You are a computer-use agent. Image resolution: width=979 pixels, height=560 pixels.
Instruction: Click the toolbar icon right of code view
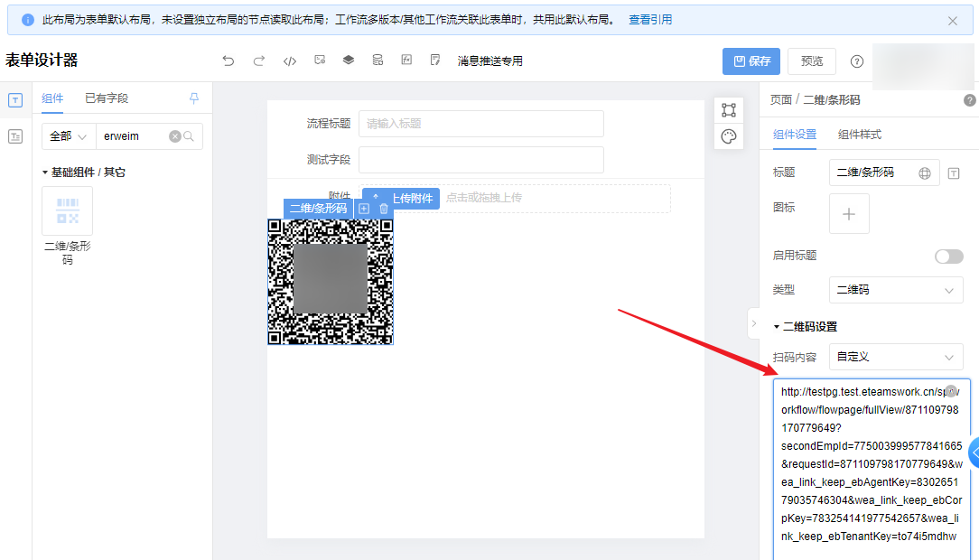[x=320, y=60]
